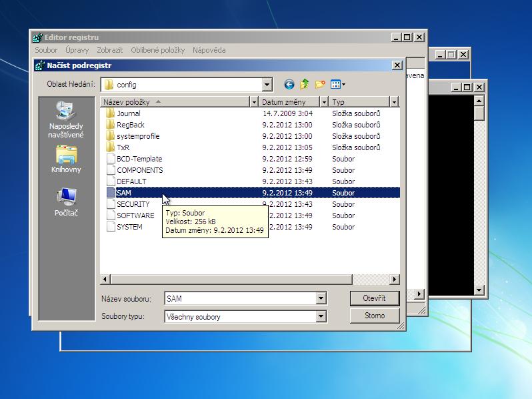Screen dimensions: 532x399
Task: Click the Storno button
Action: (375, 316)
